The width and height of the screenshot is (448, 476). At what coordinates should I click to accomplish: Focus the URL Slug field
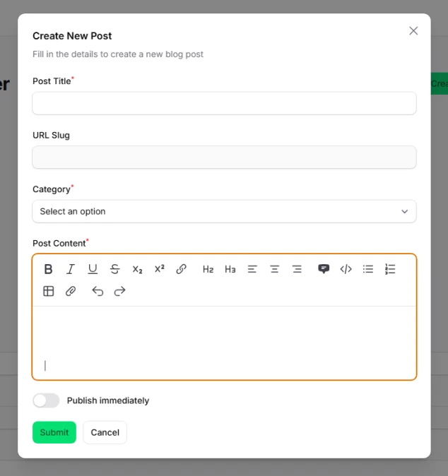pyautogui.click(x=224, y=157)
